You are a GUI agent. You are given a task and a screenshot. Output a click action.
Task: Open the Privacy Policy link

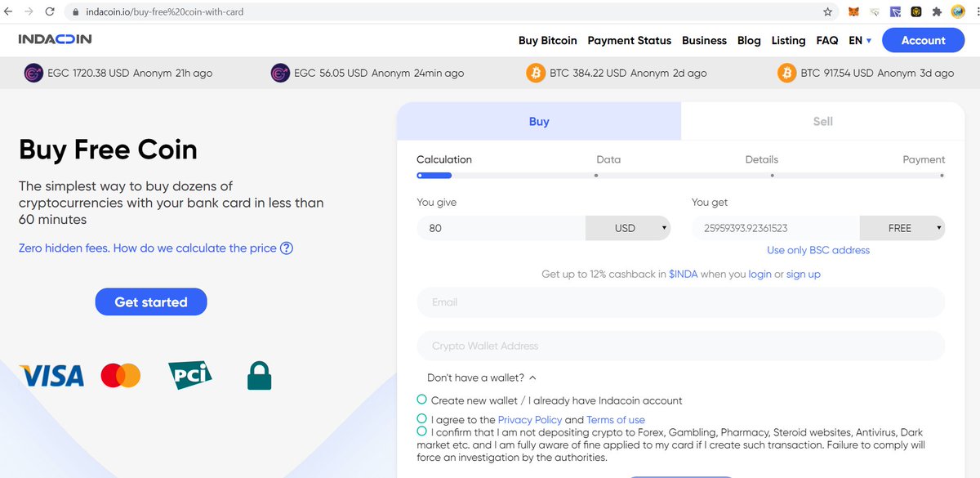[x=530, y=420]
